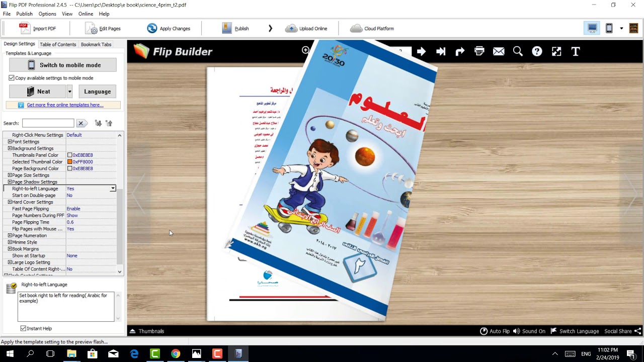Viewport: 644px width, 362px height.
Task: Open the Cloud Platform
Action: coord(372,29)
